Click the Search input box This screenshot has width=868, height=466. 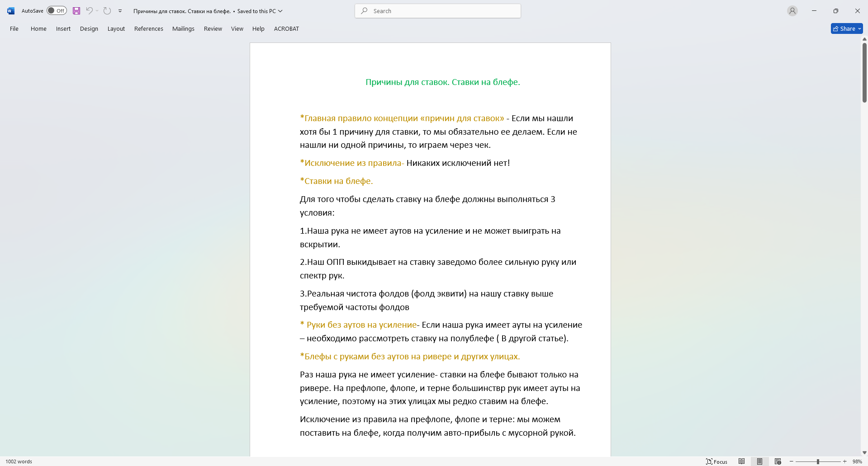[x=438, y=11]
